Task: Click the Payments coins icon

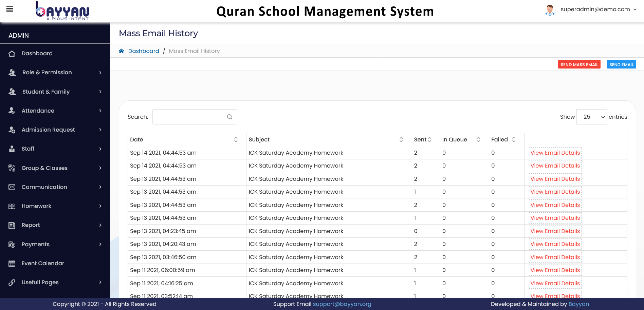Action: (x=12, y=244)
